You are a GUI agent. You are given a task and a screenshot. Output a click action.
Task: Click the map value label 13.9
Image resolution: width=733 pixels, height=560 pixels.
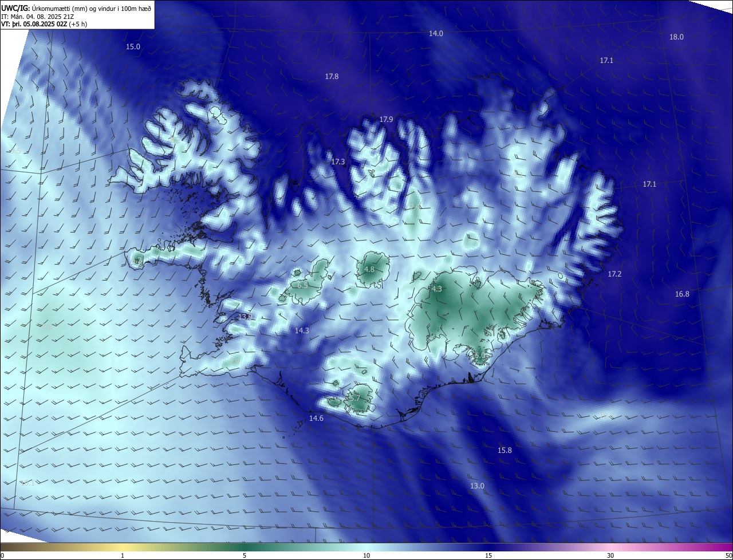(x=245, y=317)
